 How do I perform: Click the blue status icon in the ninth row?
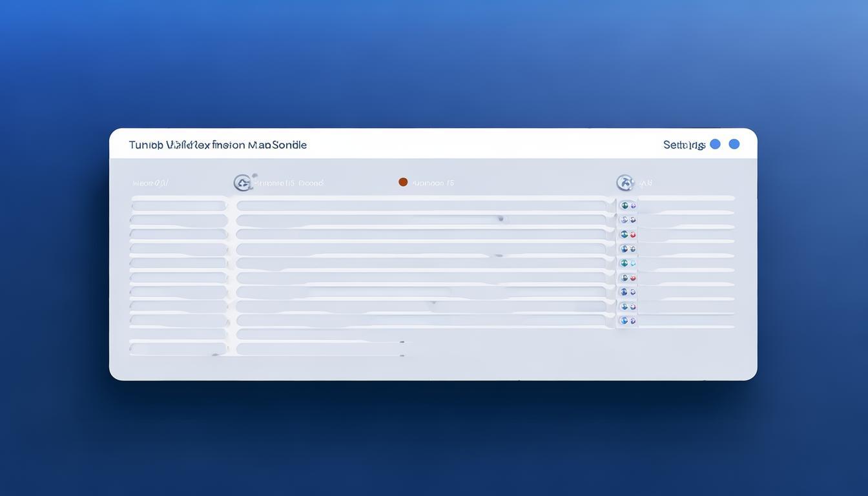tap(624, 320)
